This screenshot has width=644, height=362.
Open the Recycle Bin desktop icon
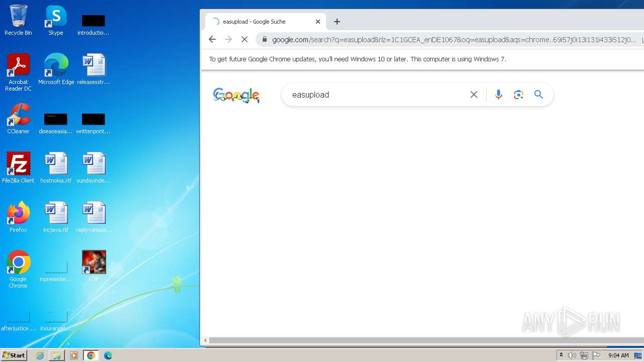point(18,20)
